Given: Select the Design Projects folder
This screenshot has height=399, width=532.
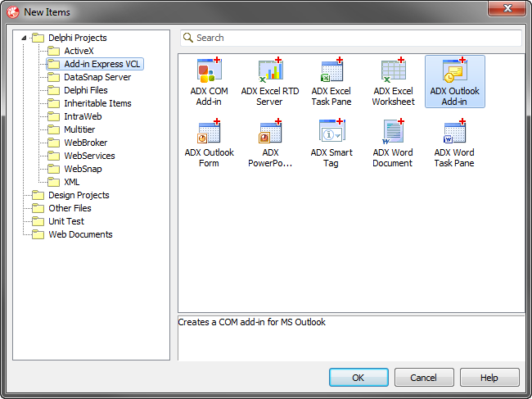Looking at the screenshot, I should point(70,195).
